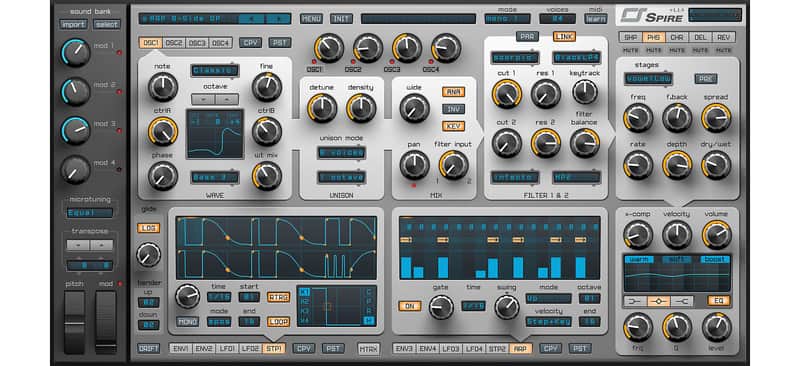The height and width of the screenshot is (366, 800).
Task: Toggle the ANA button in Mix
Action: (453, 92)
